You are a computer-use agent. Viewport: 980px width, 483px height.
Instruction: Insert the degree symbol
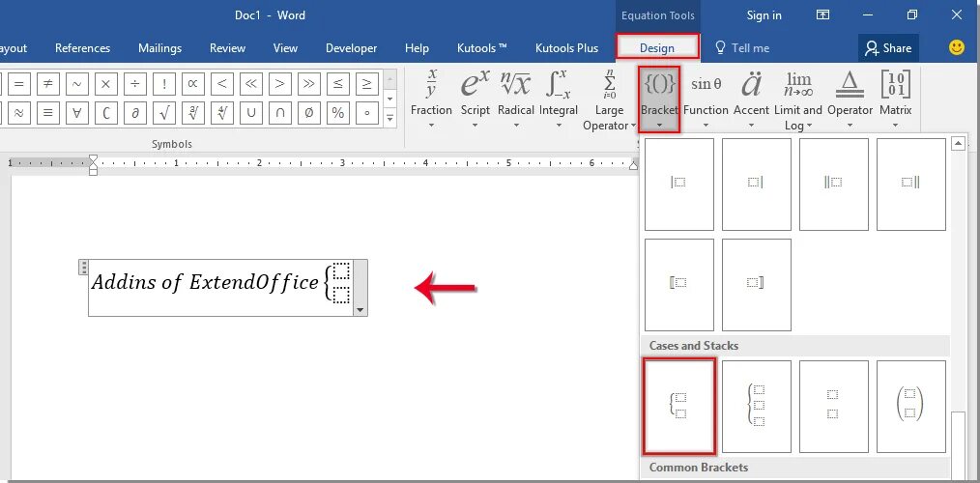(367, 113)
